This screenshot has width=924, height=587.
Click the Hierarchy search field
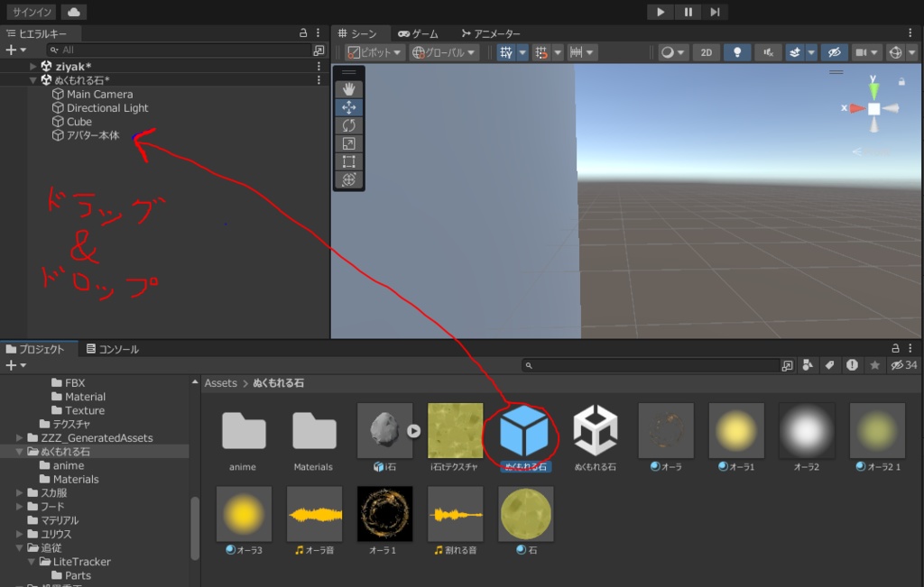click(x=179, y=50)
